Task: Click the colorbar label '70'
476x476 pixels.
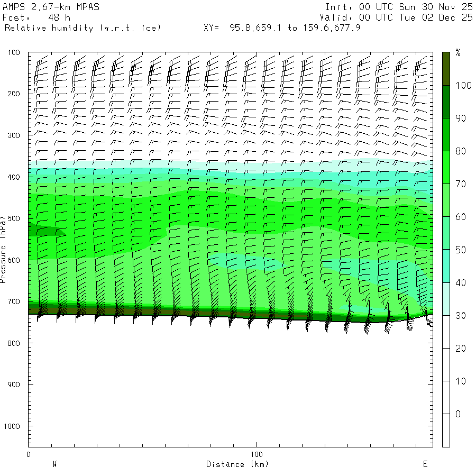Action: pyautogui.click(x=461, y=184)
